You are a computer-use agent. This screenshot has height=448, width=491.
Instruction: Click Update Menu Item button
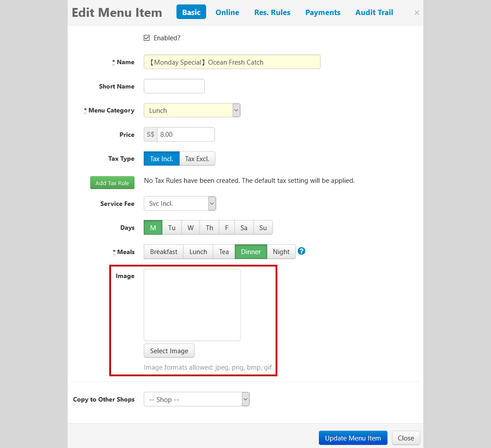point(353,438)
